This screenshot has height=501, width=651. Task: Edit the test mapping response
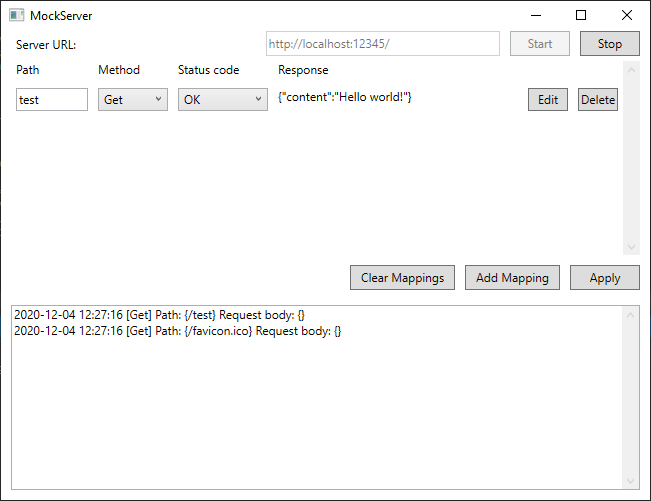[548, 100]
